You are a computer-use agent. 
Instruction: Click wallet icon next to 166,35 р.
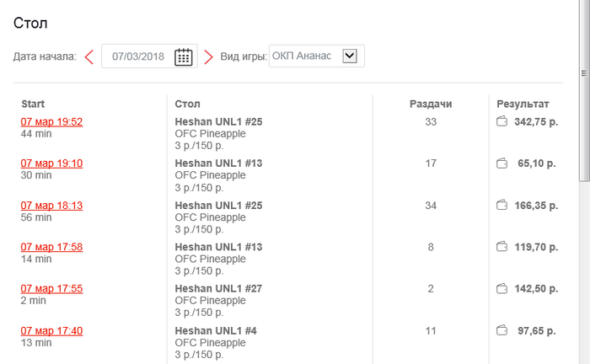tap(501, 205)
